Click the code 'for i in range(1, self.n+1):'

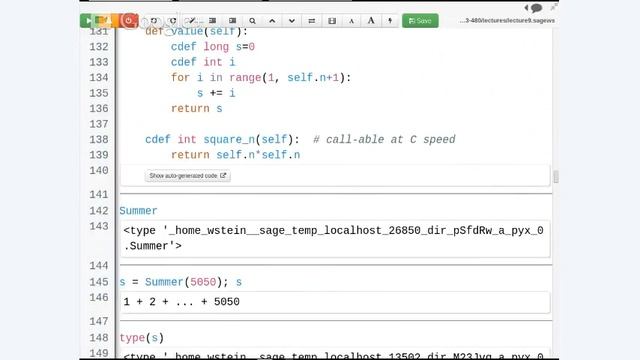(261, 78)
